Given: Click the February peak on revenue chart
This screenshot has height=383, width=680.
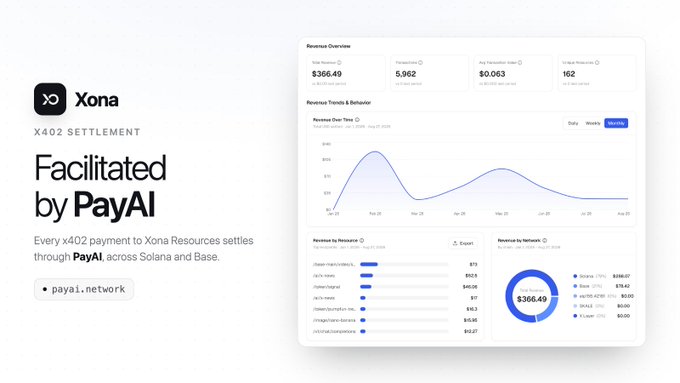Looking at the screenshot, I should 375,152.
